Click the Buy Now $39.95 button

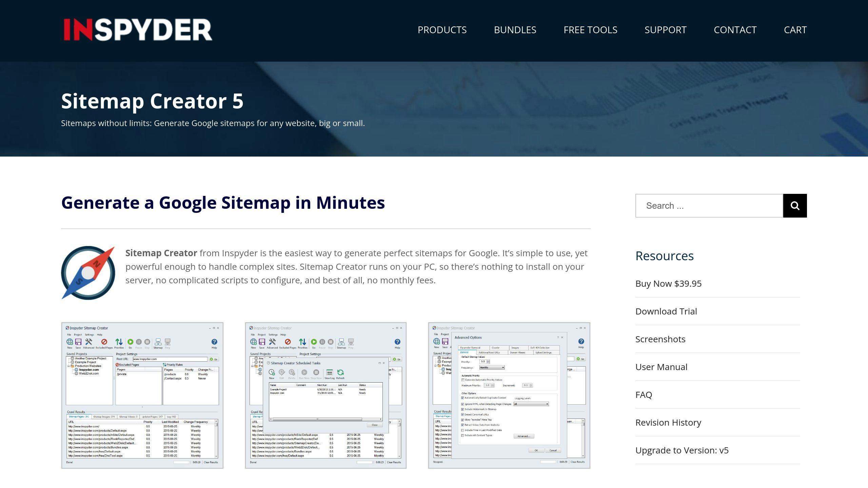pyautogui.click(x=668, y=283)
